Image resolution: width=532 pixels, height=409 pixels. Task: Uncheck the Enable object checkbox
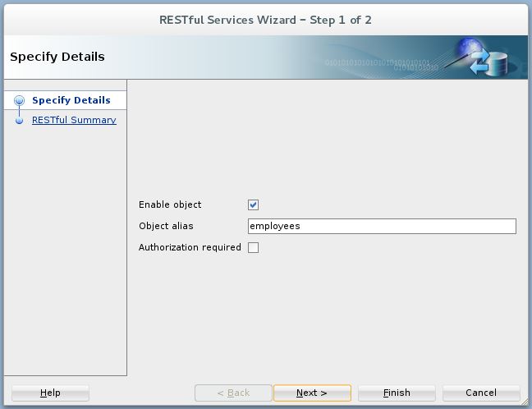(253, 205)
